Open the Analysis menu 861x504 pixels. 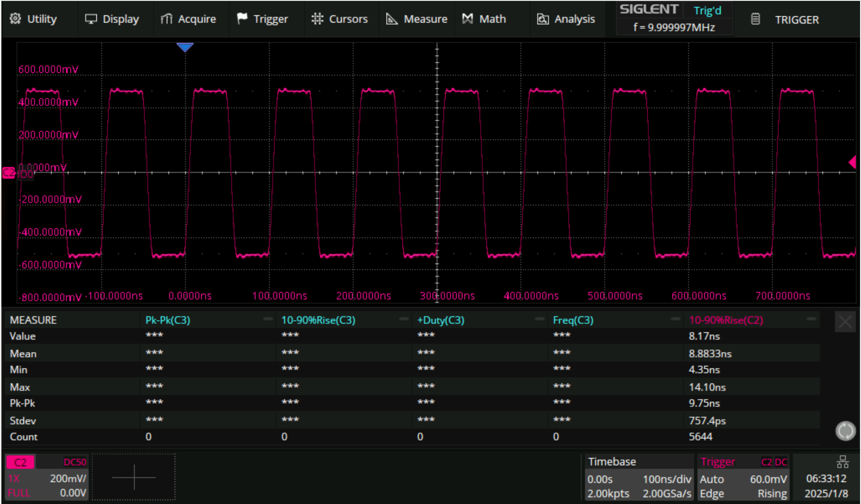click(x=566, y=19)
